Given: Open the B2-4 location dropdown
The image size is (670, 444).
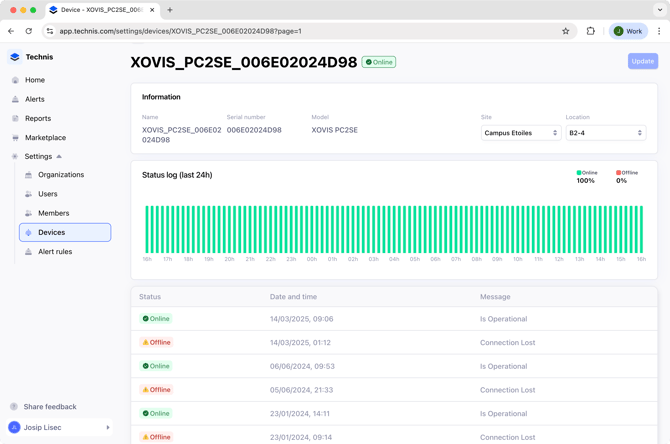Looking at the screenshot, I should (605, 133).
